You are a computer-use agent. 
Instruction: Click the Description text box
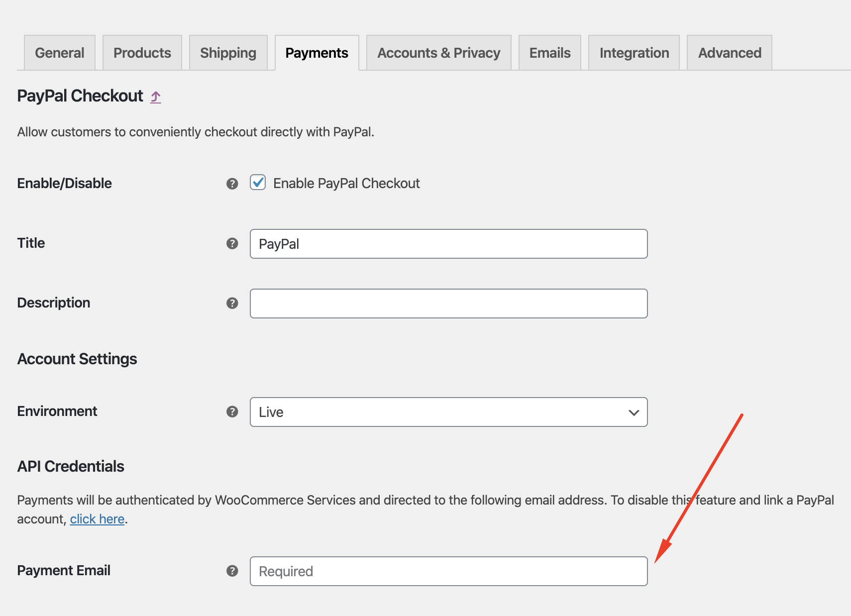[448, 303]
